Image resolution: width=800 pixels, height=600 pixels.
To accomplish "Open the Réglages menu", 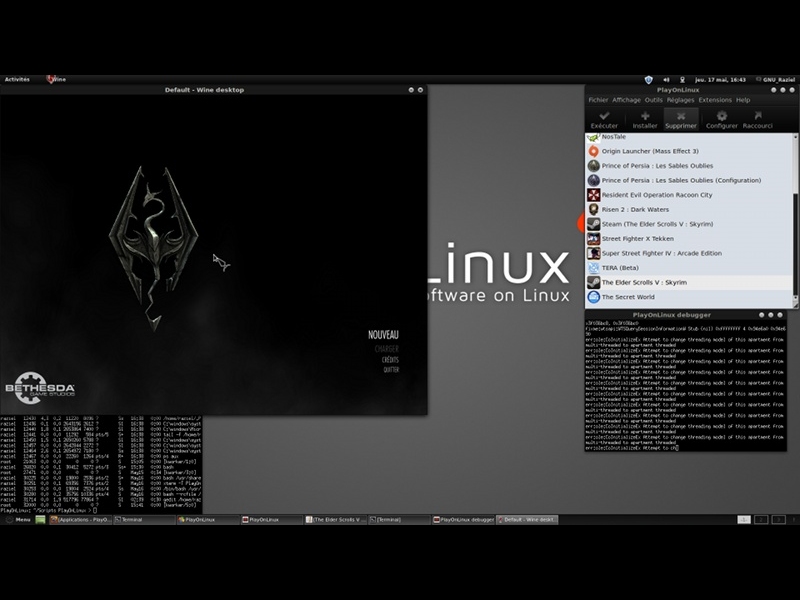I will coord(680,100).
